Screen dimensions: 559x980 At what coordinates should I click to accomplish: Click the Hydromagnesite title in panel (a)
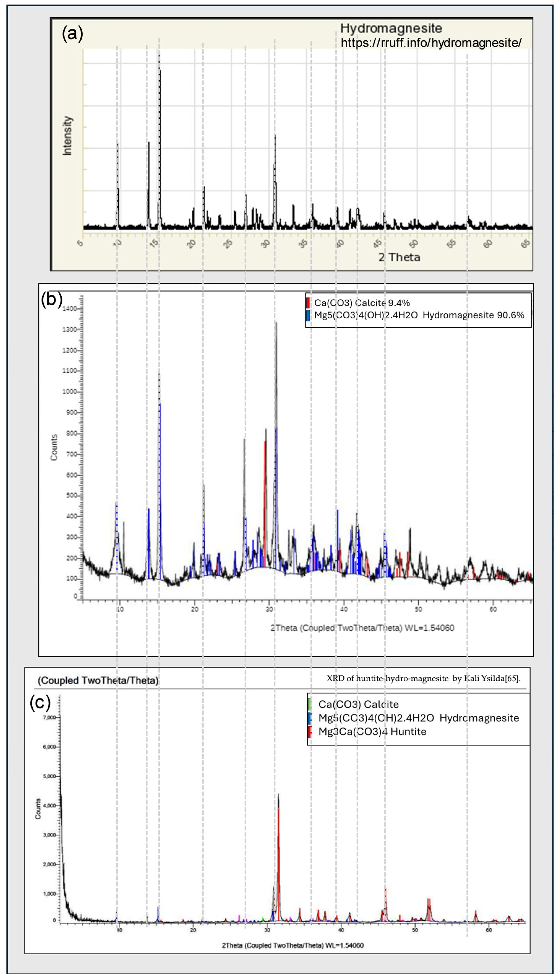pos(391,28)
